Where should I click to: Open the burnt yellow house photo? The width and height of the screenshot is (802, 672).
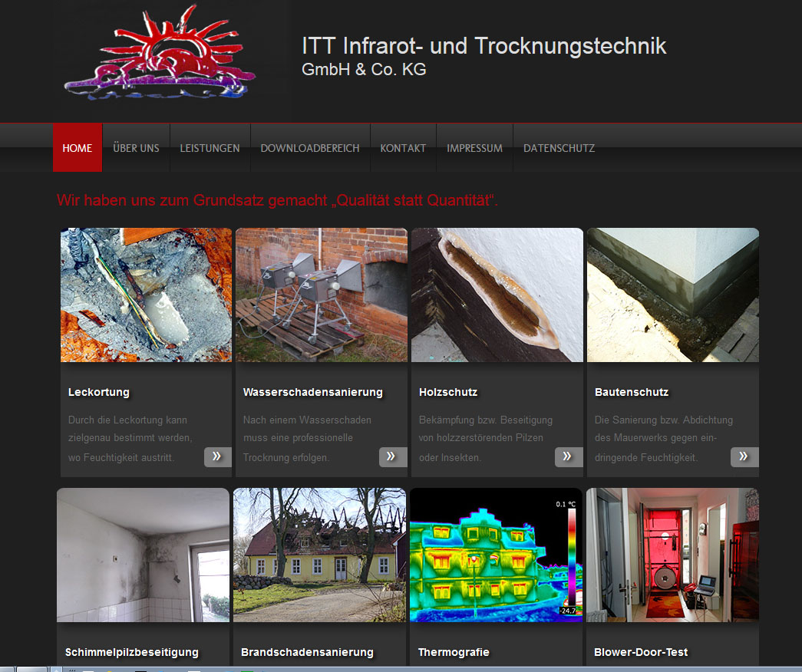coord(320,555)
